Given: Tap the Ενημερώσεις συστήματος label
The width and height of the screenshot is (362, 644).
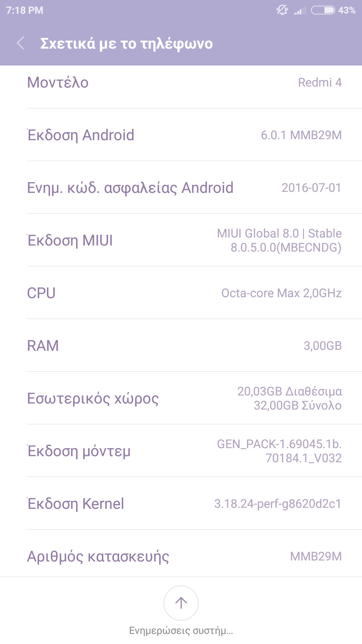Looking at the screenshot, I should click(x=181, y=631).
